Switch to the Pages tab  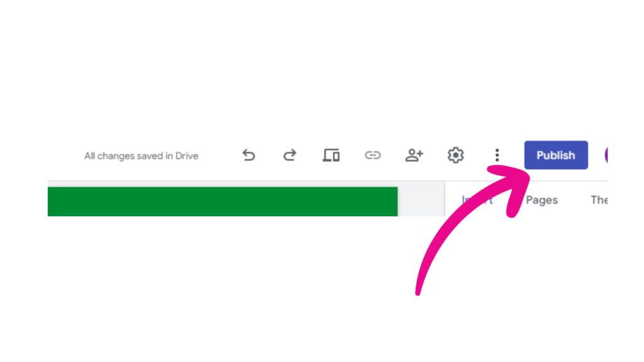tap(541, 200)
